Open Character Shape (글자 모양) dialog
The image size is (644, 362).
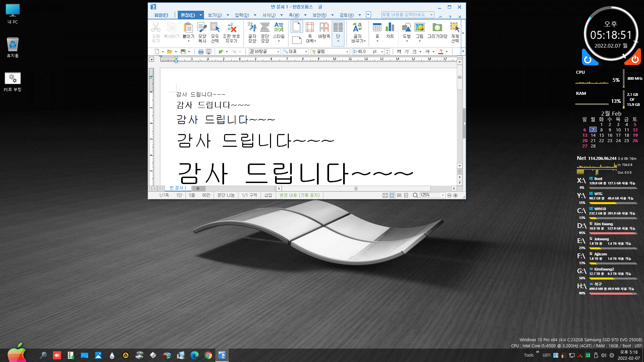pos(252,33)
